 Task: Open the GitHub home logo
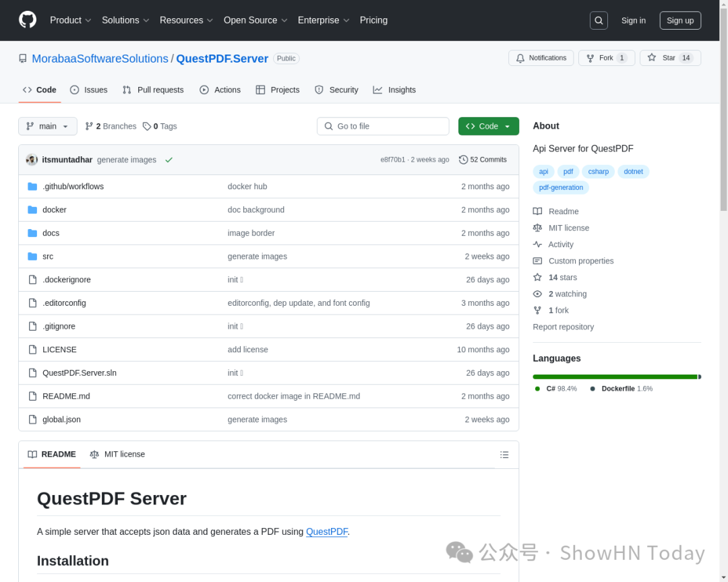click(27, 20)
